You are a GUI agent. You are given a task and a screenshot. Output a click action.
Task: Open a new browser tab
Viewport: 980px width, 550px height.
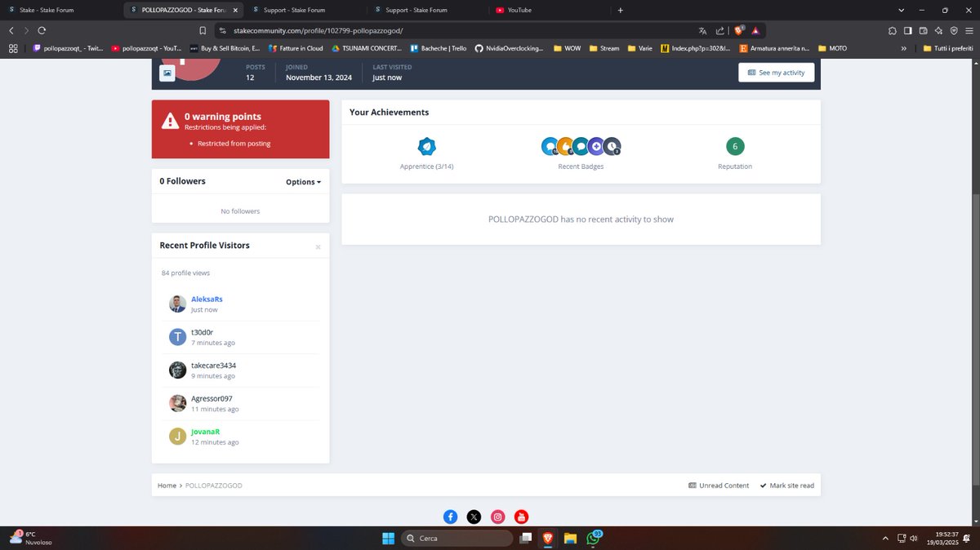click(x=620, y=10)
